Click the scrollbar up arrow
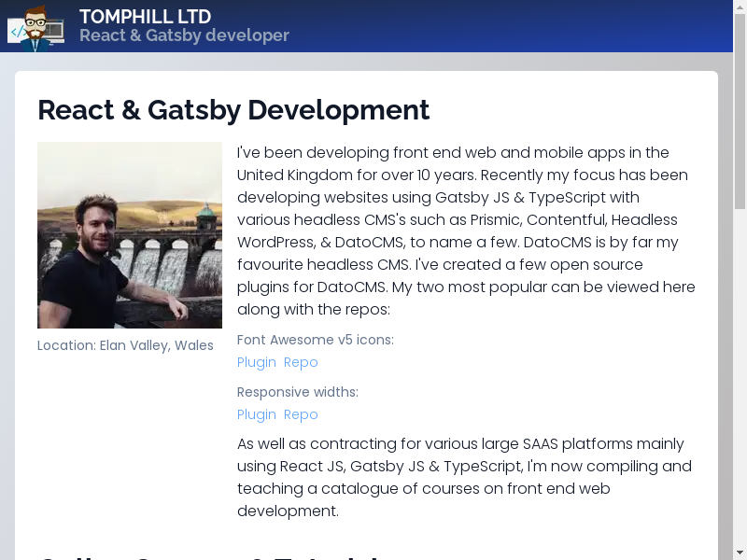Image resolution: width=747 pixels, height=560 pixels. (x=740, y=7)
